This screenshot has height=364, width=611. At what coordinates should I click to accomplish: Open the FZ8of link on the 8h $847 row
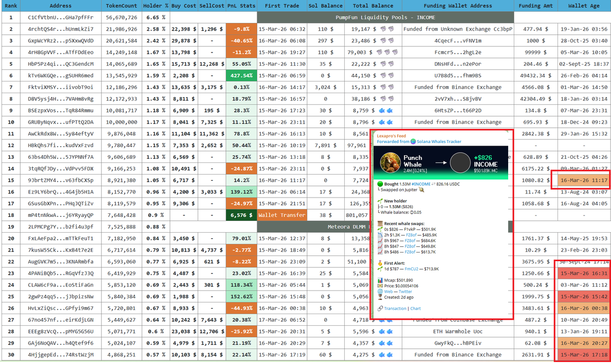coord(410,246)
